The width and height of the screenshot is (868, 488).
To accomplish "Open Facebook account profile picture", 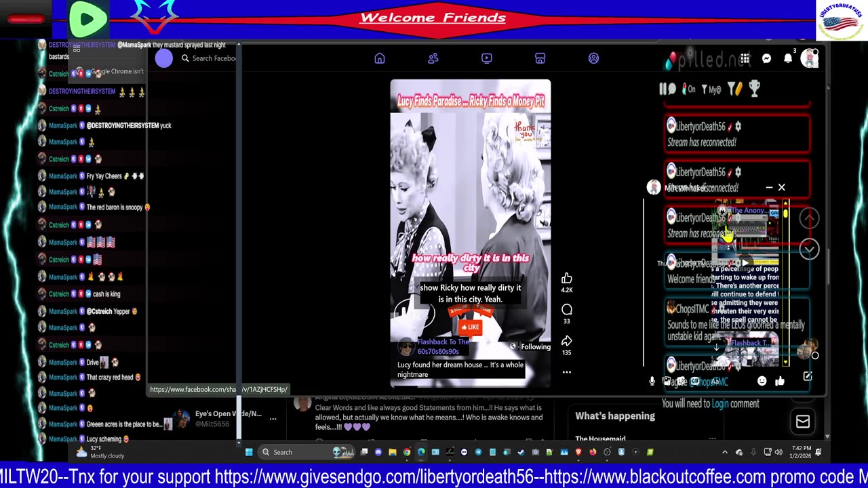I will coord(810,59).
